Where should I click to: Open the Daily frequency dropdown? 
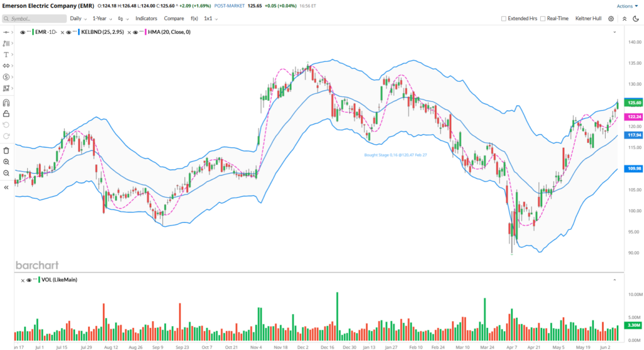point(78,19)
